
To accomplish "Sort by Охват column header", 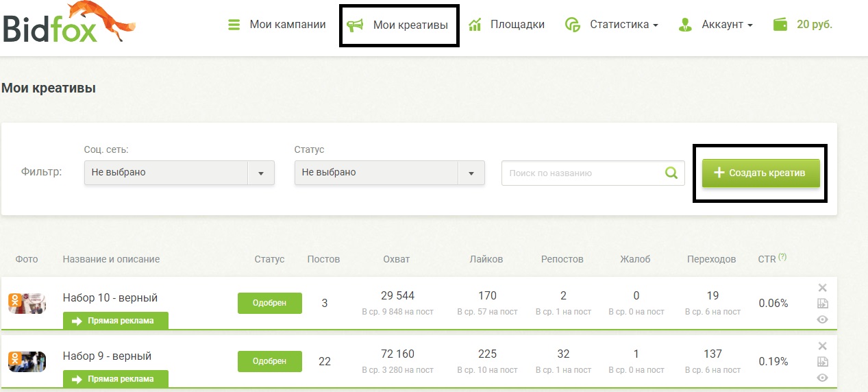I will [397, 259].
